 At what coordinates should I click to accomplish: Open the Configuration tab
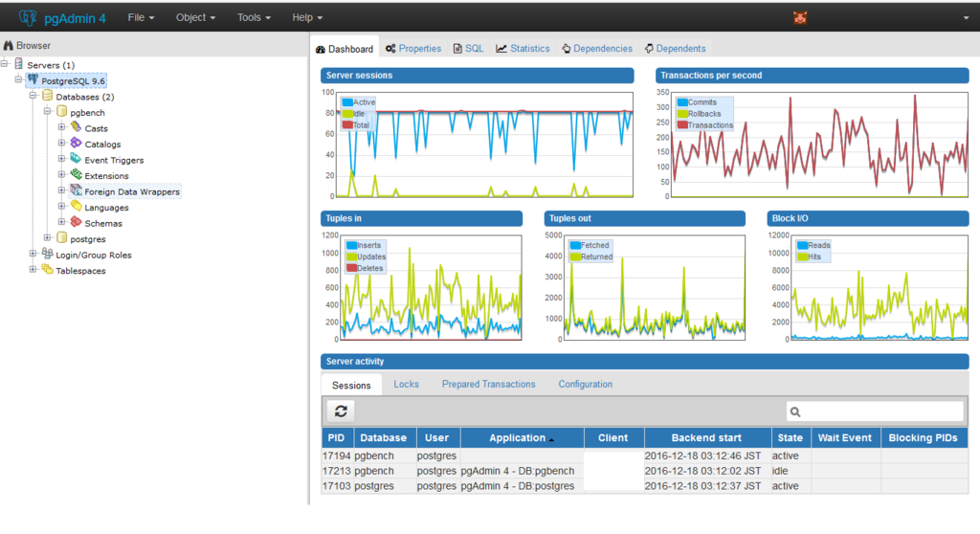[x=586, y=384]
